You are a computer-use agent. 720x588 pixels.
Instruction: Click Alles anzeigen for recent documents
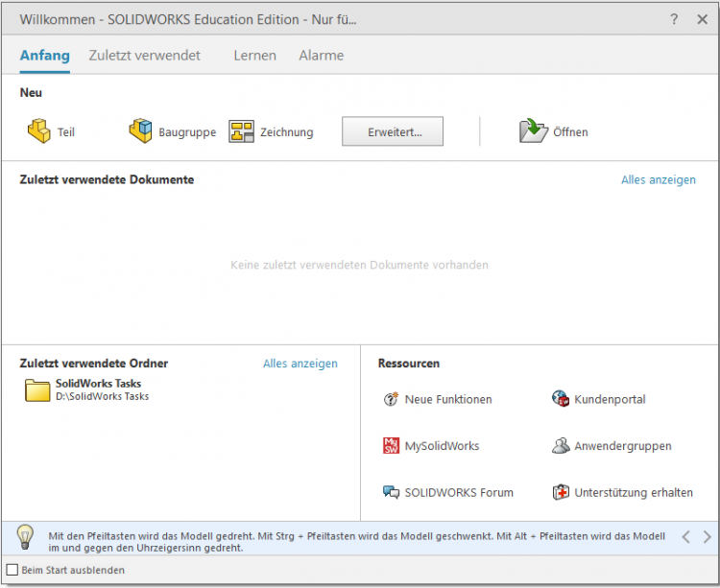pyautogui.click(x=658, y=179)
